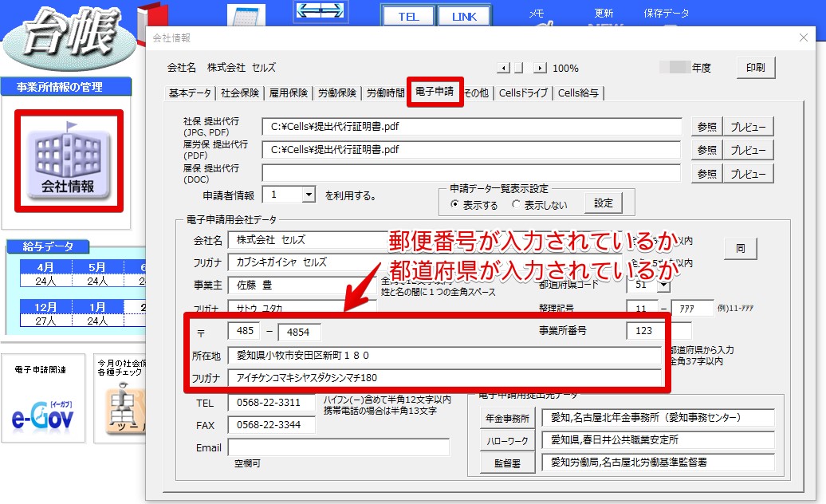Click the ハローワーク button
The width and height of the screenshot is (826, 504).
click(x=507, y=441)
